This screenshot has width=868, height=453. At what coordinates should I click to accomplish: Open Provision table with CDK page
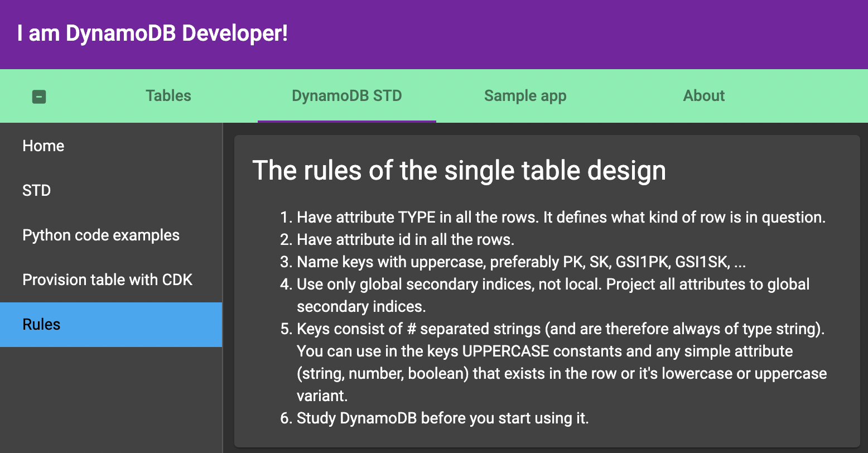coord(111,280)
